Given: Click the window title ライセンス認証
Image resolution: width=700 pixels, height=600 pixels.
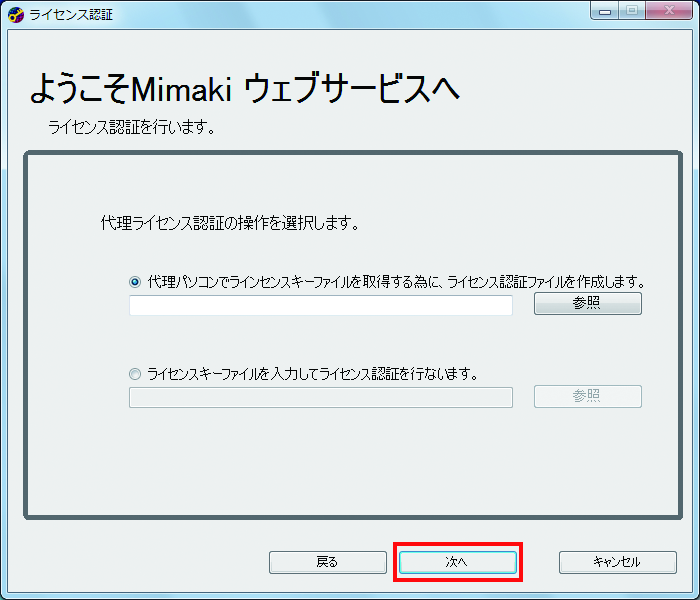Looking at the screenshot, I should pyautogui.click(x=71, y=15).
